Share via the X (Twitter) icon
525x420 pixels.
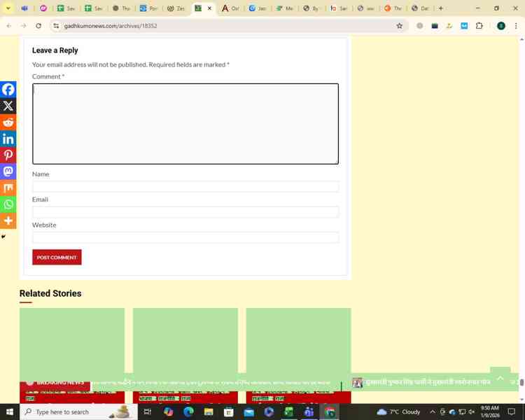pos(8,106)
